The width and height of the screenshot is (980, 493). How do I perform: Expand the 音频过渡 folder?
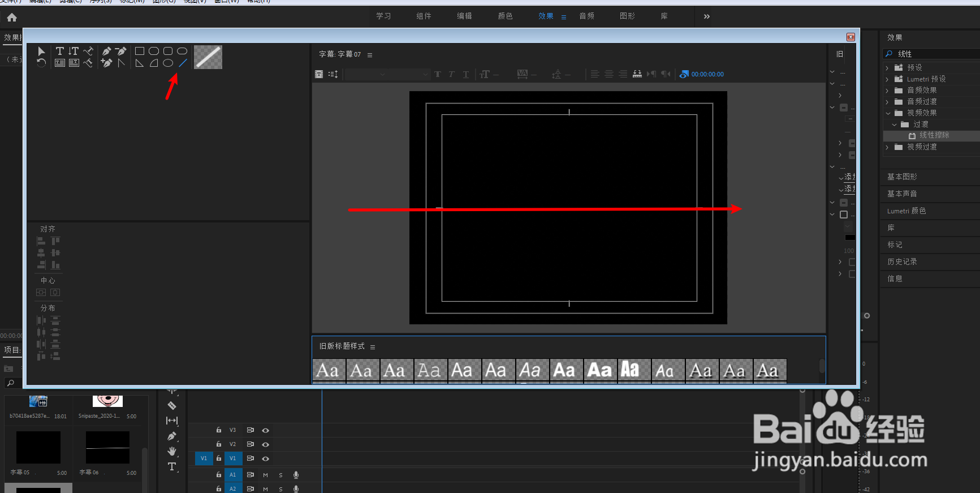tap(887, 102)
